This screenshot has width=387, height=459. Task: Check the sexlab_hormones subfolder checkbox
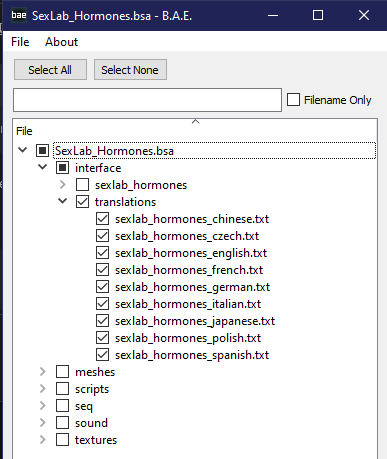(x=82, y=185)
